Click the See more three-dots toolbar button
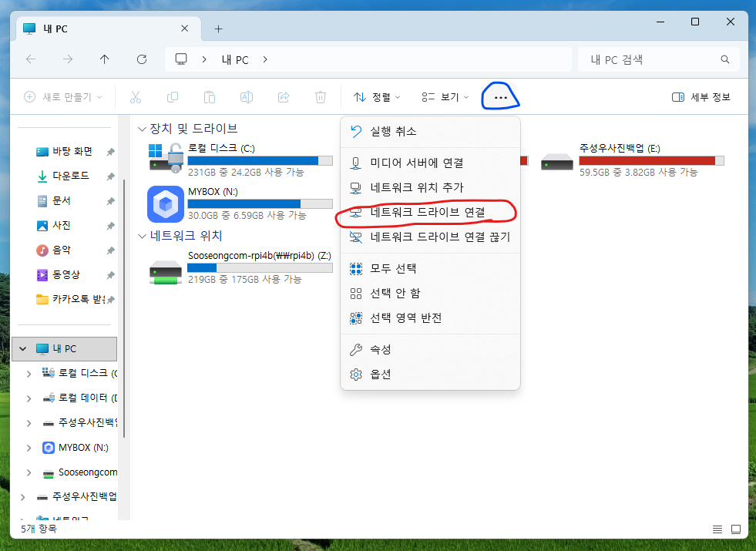Image resolution: width=756 pixels, height=551 pixels. point(500,97)
